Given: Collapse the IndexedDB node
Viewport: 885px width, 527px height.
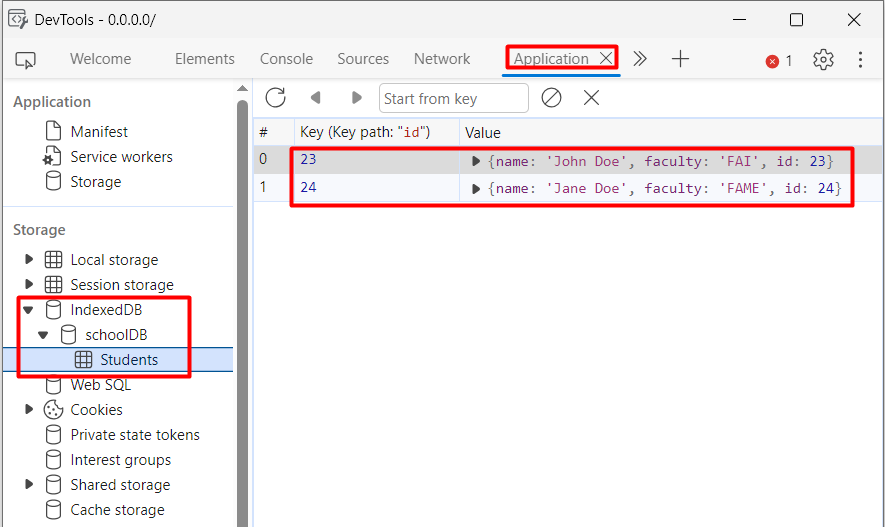Looking at the screenshot, I should pyautogui.click(x=28, y=309).
